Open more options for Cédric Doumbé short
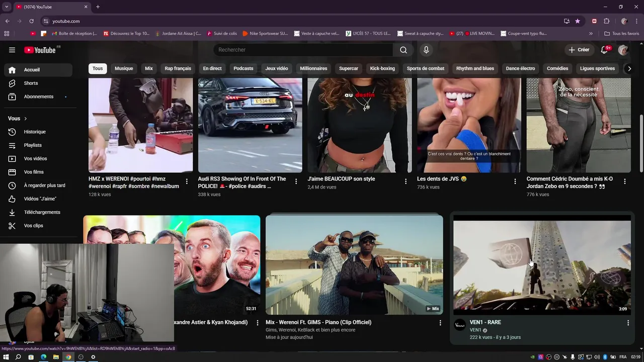Image resolution: width=644 pixels, height=362 pixels. 624,181
